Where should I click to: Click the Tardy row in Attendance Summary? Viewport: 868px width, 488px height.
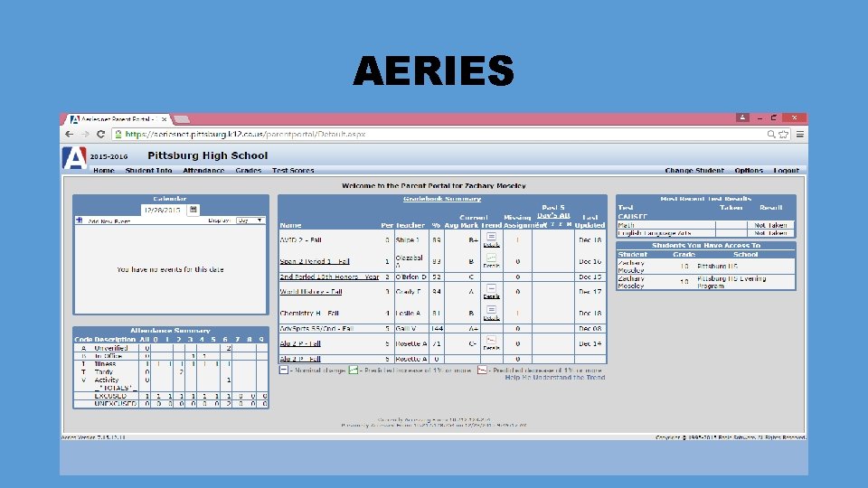click(171, 371)
